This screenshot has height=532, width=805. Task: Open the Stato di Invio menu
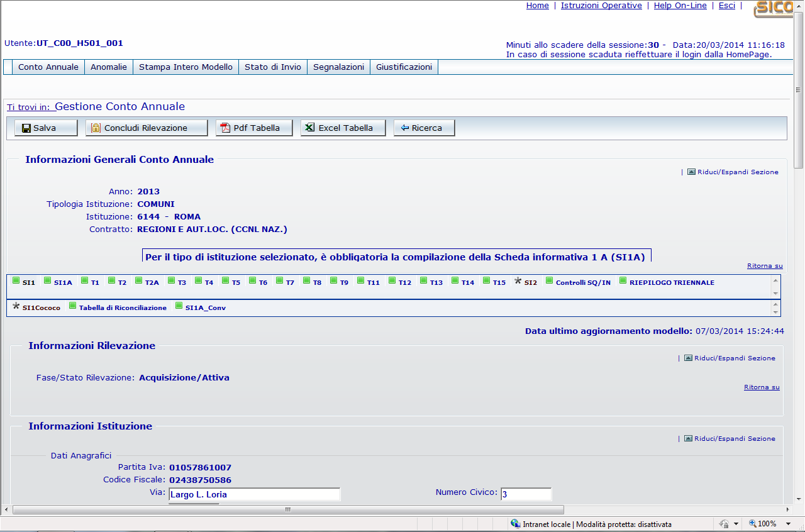pyautogui.click(x=273, y=67)
